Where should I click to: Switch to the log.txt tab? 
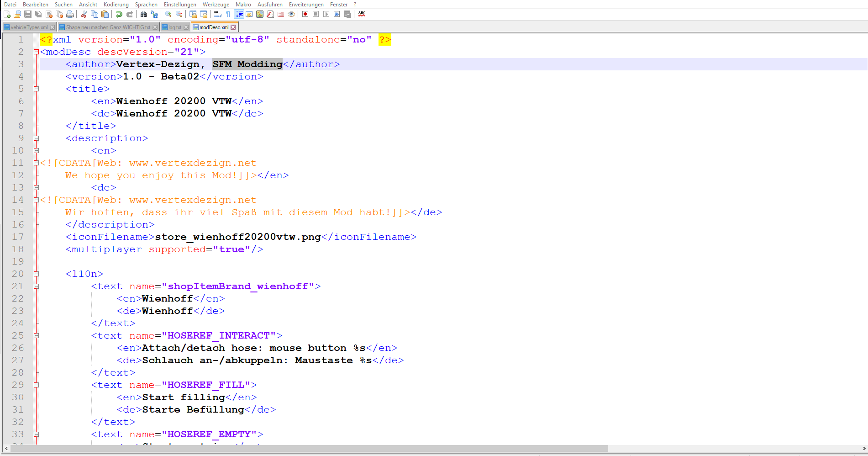point(175,27)
